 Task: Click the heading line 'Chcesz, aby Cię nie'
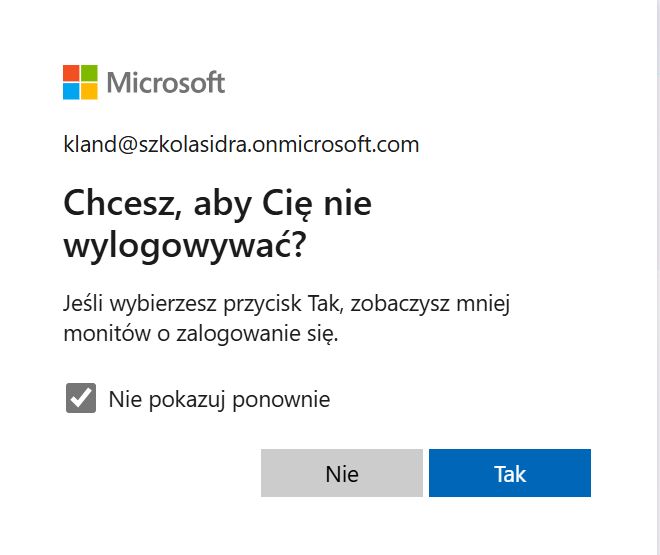(217, 204)
